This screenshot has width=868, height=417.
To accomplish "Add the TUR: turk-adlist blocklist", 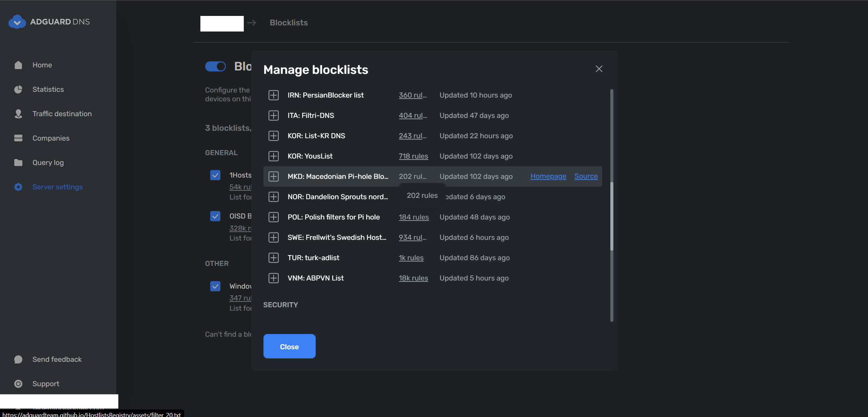I will 273,257.
